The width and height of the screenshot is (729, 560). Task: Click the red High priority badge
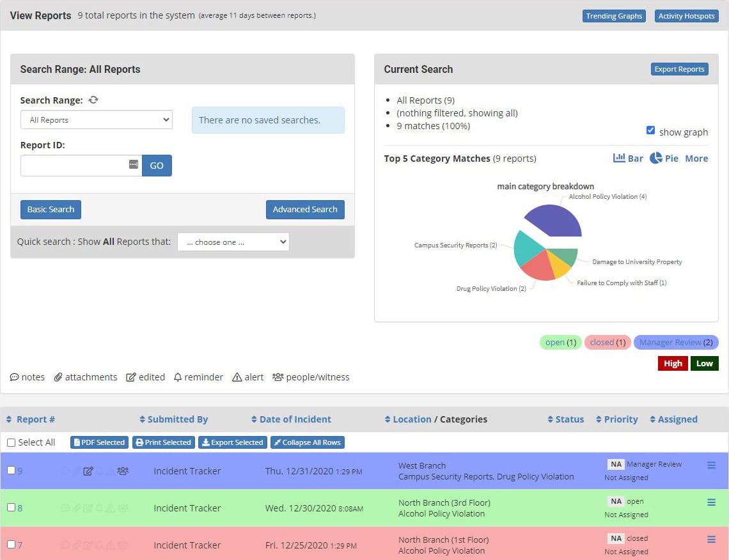(673, 363)
